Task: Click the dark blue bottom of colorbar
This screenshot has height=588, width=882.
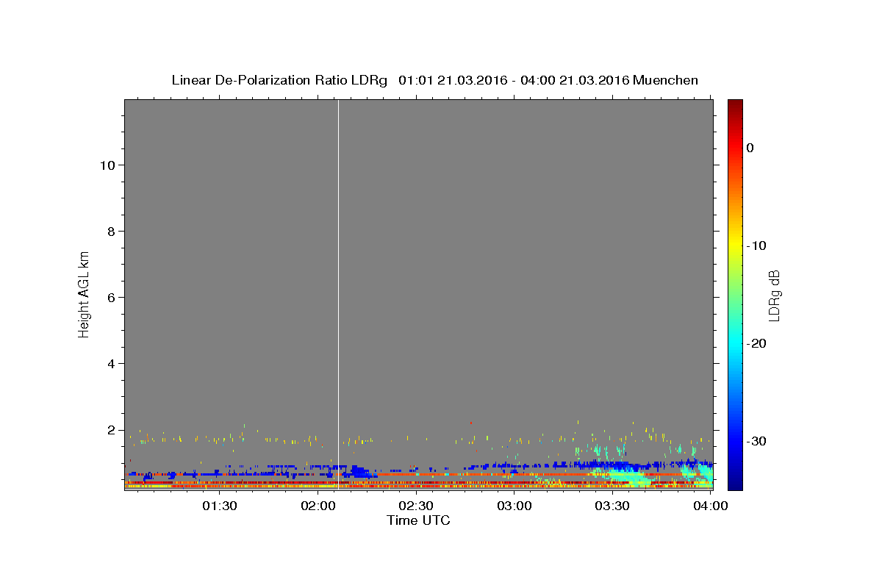Action: (x=735, y=484)
